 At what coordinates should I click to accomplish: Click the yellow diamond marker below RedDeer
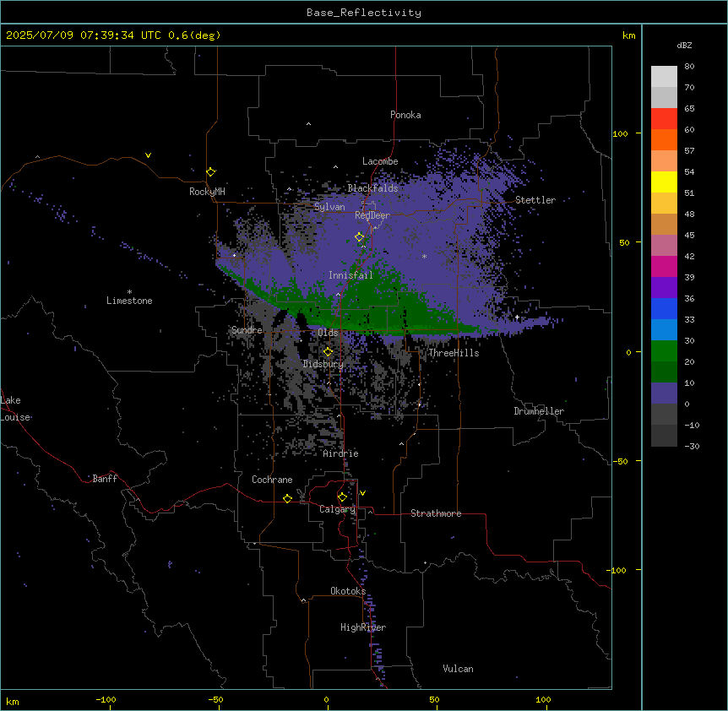coord(360,237)
